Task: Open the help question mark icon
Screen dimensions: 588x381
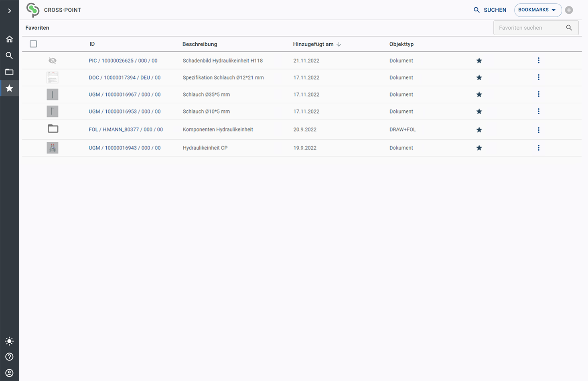Action: [9, 357]
